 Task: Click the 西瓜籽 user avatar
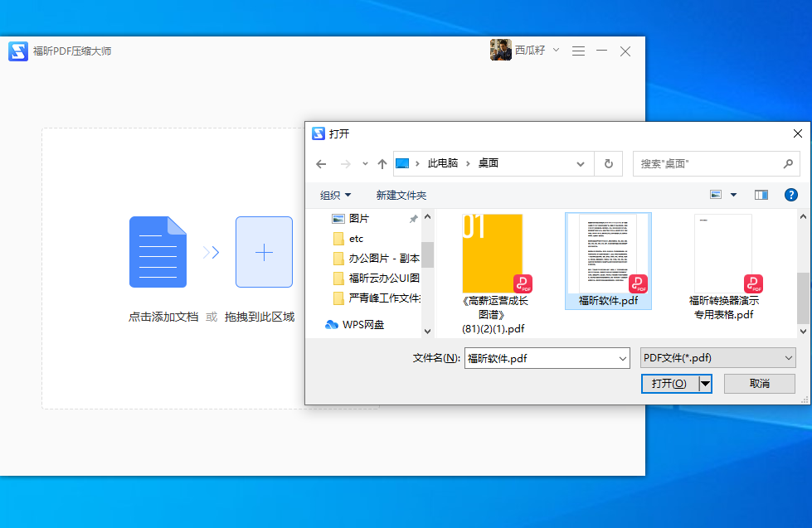501,50
